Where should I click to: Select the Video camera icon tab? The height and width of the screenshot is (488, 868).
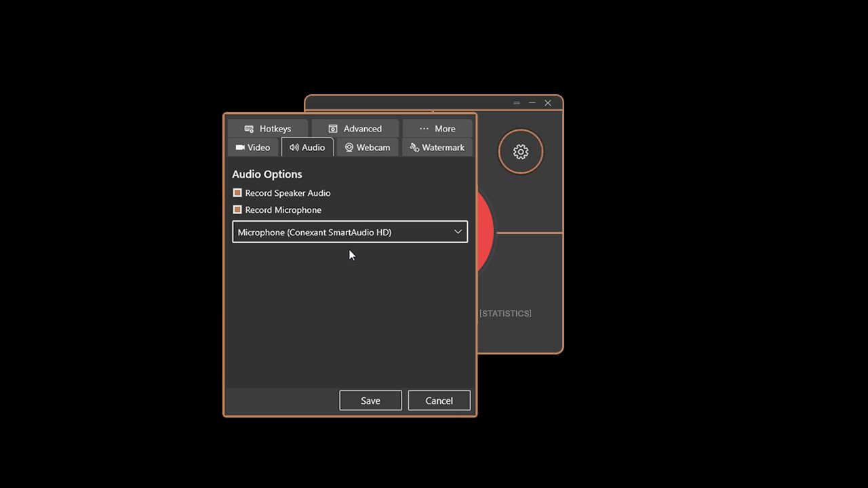[240, 148]
